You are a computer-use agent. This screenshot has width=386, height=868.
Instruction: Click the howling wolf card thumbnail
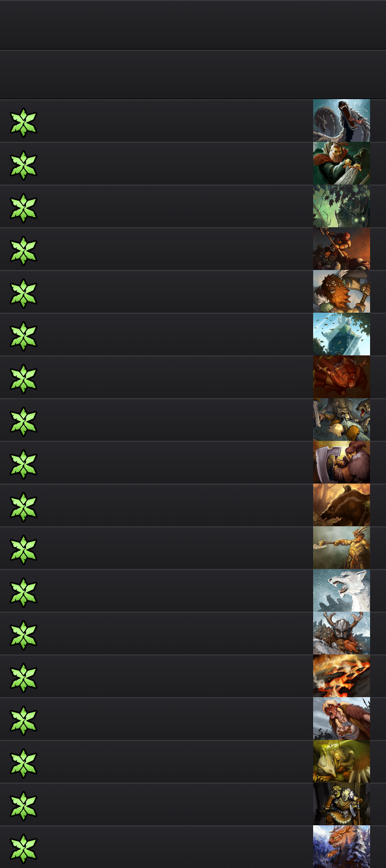click(x=342, y=121)
